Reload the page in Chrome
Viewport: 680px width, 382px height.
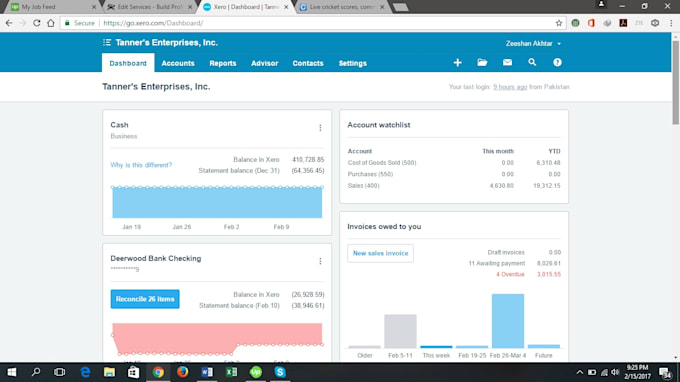coord(36,23)
